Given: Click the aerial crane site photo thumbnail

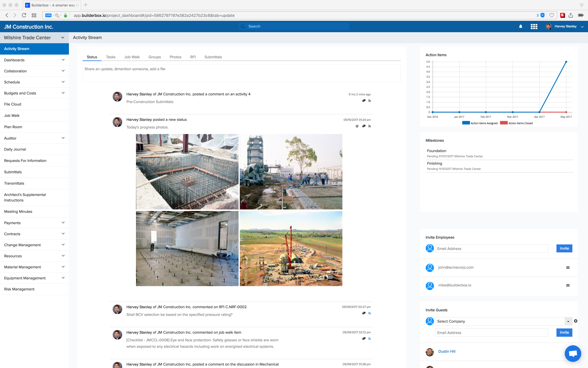Looking at the screenshot, I should [x=291, y=248].
